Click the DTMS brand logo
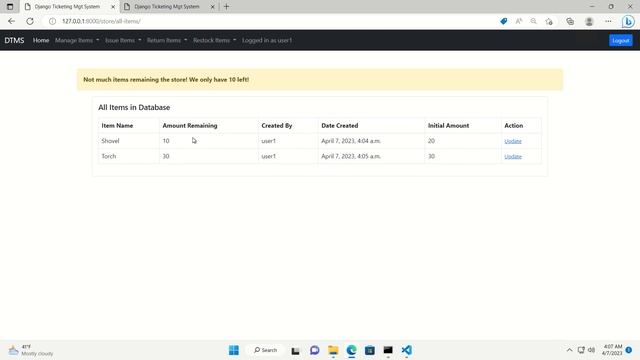 tap(14, 40)
